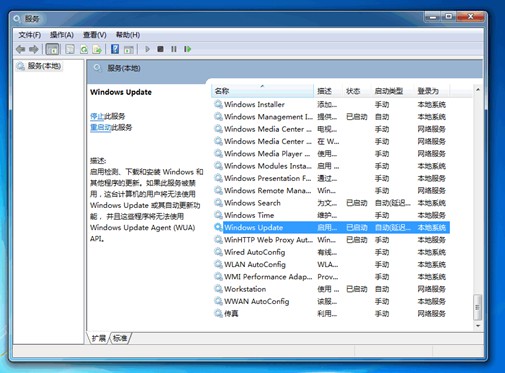Click the 重启动 service link

(x=100, y=127)
